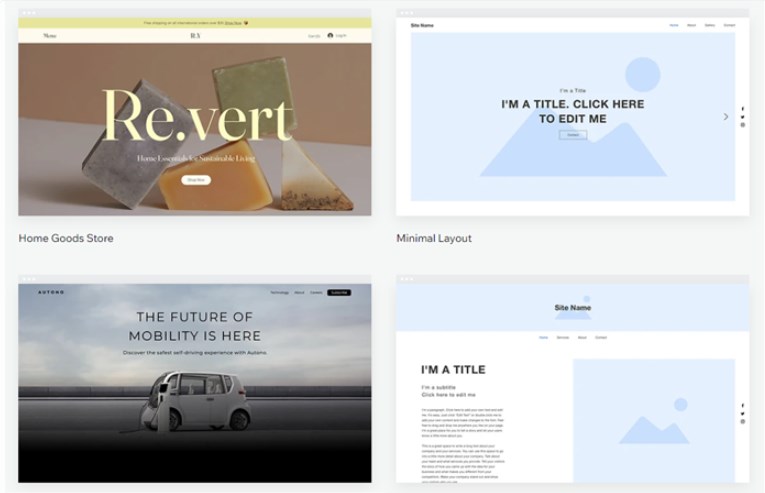Viewport: 765px width, 493px height.
Task: Select 'About' in Minimal Layout navigation
Action: [691, 25]
